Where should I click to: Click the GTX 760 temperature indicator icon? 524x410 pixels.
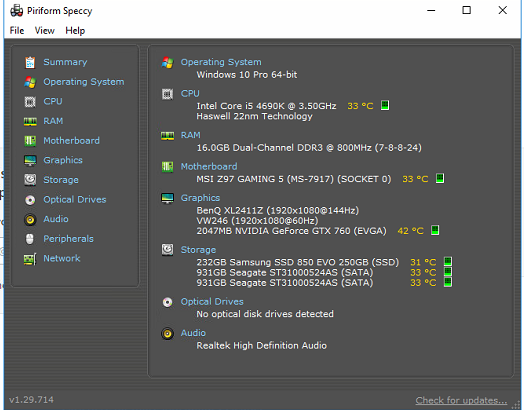coord(435,230)
